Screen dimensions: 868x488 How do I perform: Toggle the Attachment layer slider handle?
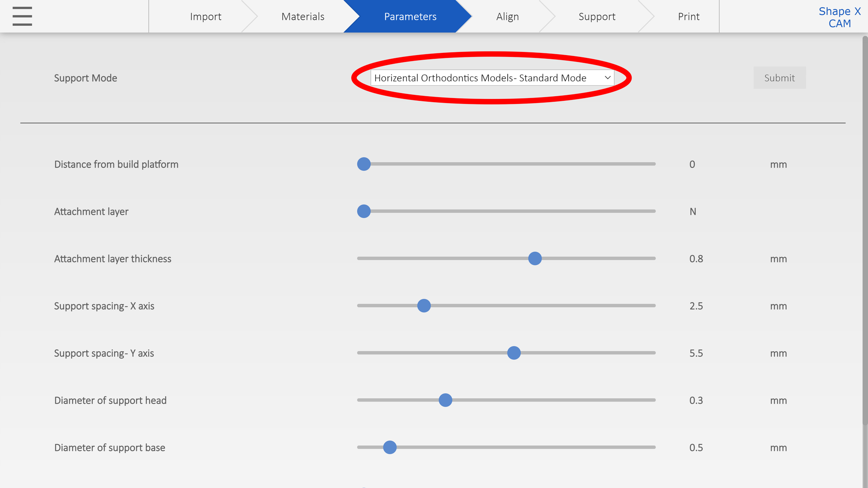pos(364,211)
